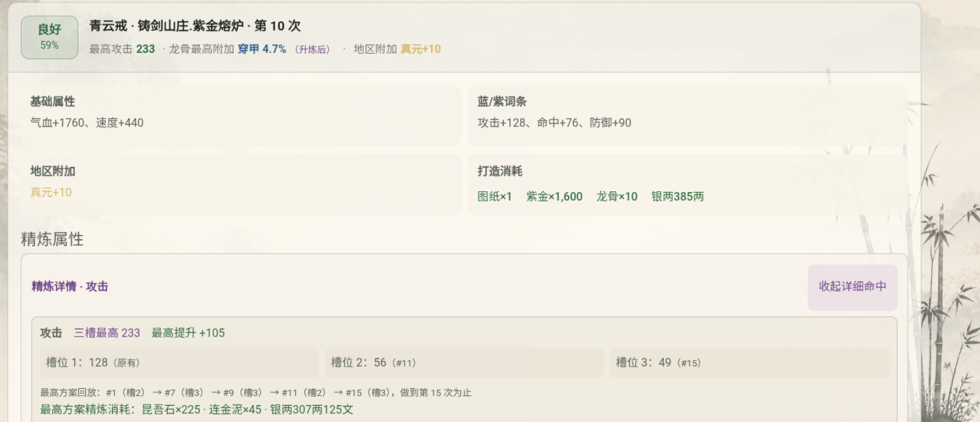Click the 最高方案回放 sequence line
This screenshot has width=980, height=422.
256,393
